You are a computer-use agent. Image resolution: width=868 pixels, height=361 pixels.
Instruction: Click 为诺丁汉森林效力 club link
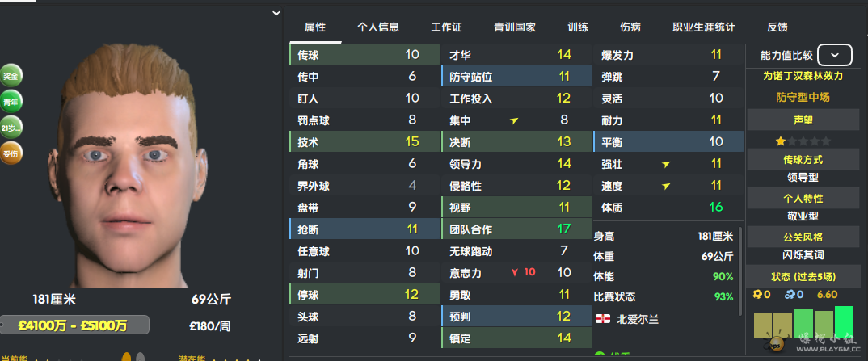click(x=803, y=76)
